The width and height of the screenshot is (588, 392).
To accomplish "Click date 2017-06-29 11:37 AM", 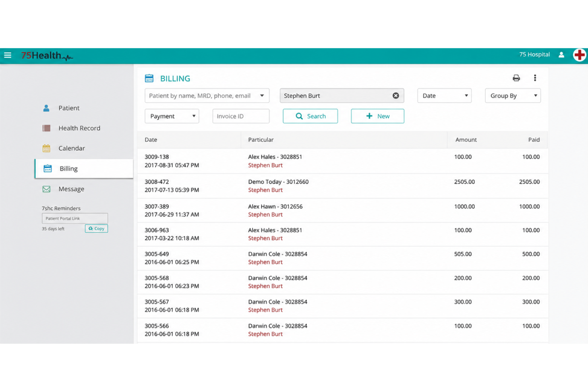I will [x=172, y=214].
